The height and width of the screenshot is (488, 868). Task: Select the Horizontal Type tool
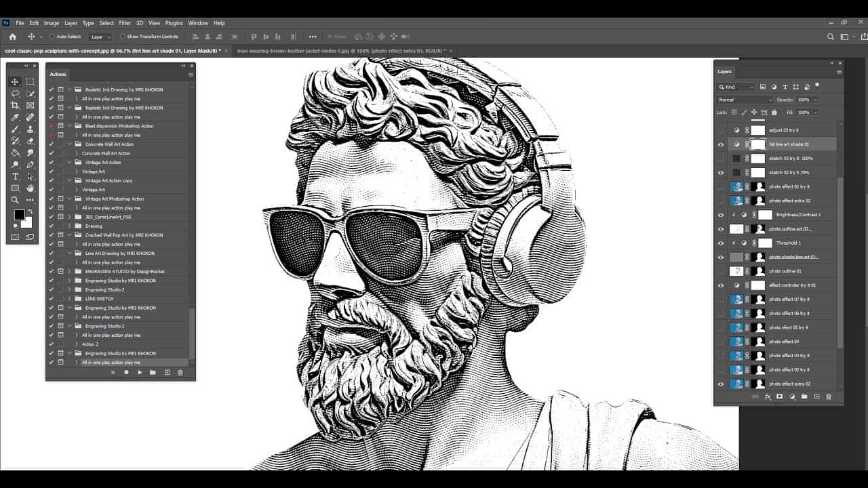pos(15,177)
